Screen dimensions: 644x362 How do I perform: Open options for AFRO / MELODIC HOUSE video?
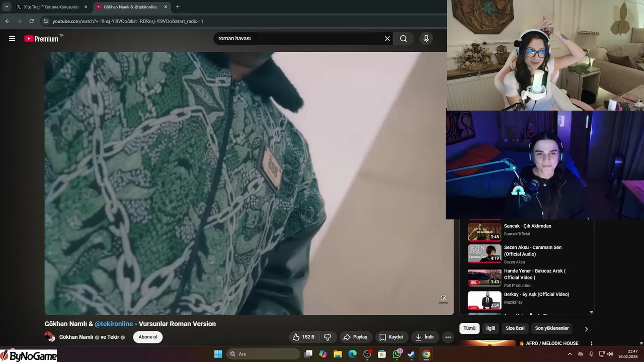[592, 343]
